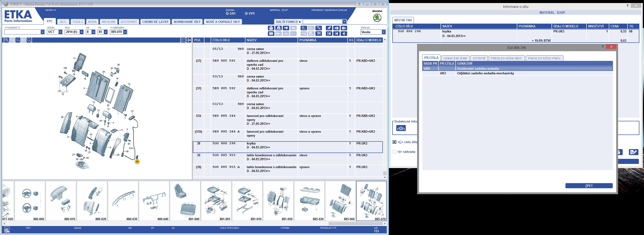This screenshot has width=644, height=235.
Task: Open the Vyobrazení 885-070 dropdown
Action: click(x=125, y=32)
